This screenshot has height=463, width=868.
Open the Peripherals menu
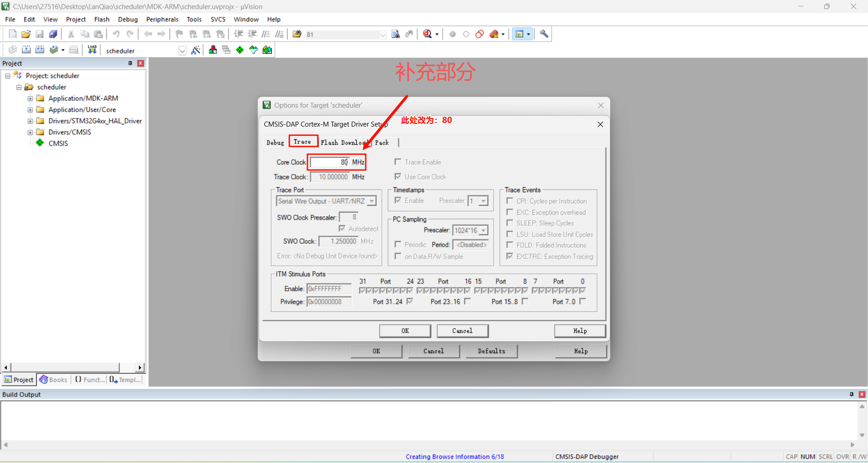click(162, 19)
